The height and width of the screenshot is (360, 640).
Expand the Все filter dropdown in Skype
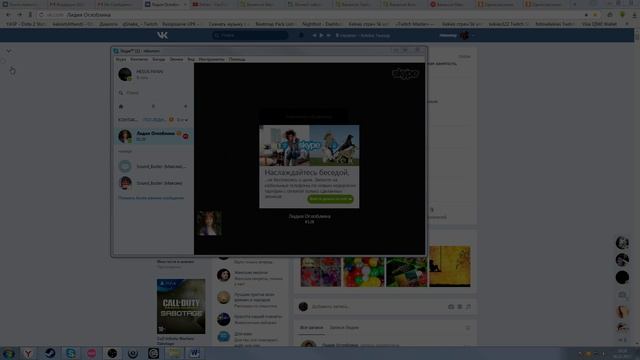pyautogui.click(x=182, y=120)
